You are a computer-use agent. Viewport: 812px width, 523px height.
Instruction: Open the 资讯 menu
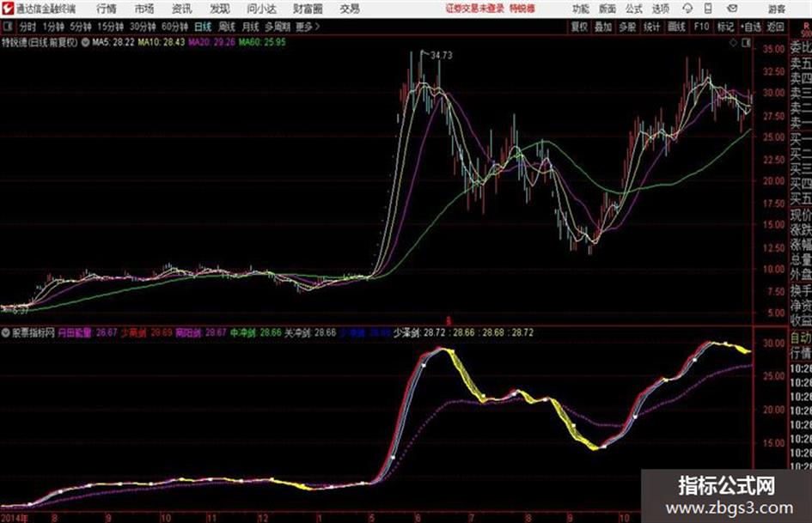pyautogui.click(x=182, y=9)
